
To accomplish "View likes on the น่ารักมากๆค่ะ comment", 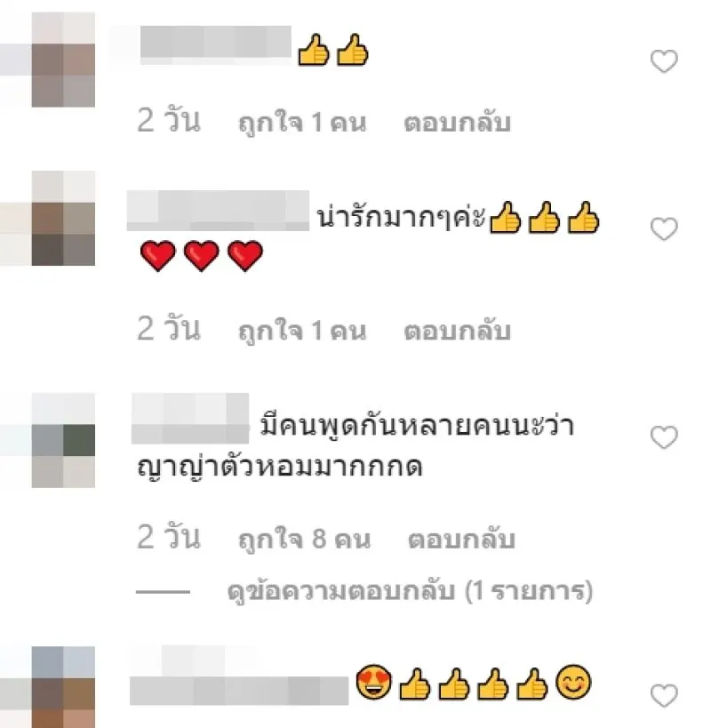I will click(302, 331).
